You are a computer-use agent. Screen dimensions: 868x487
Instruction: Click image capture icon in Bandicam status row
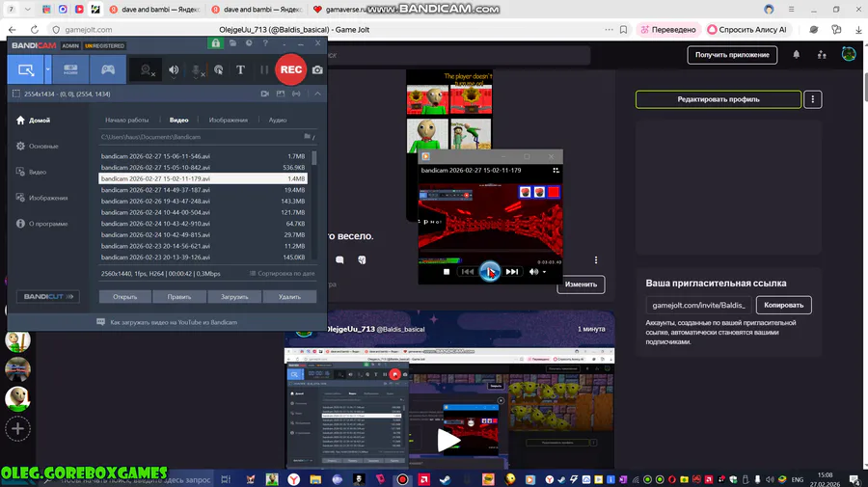[281, 95]
